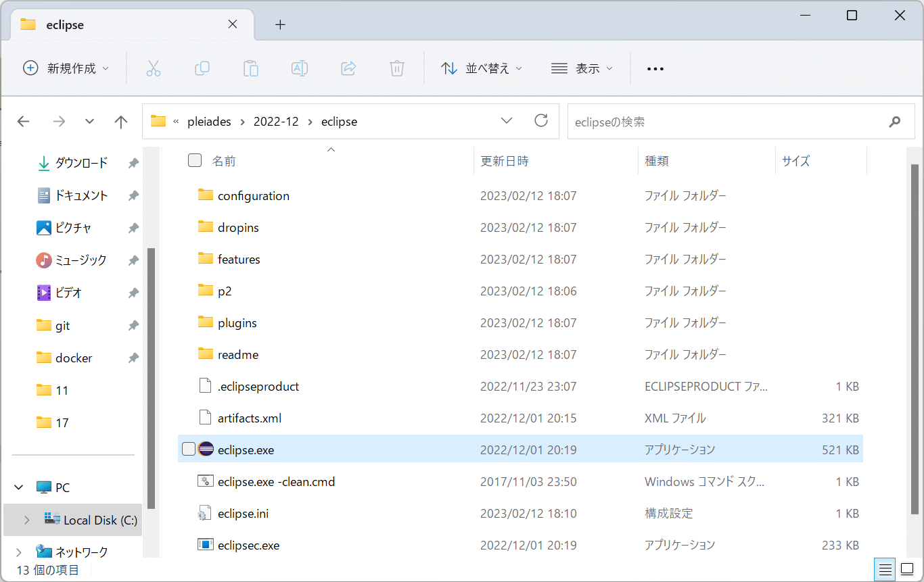Switch to details view at status bar

(x=885, y=568)
